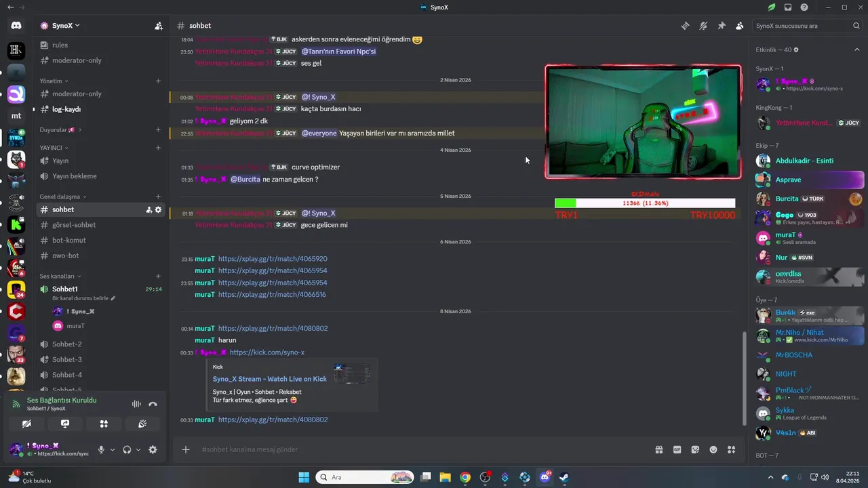Click the green EKİPMAN progress bar

point(566,203)
